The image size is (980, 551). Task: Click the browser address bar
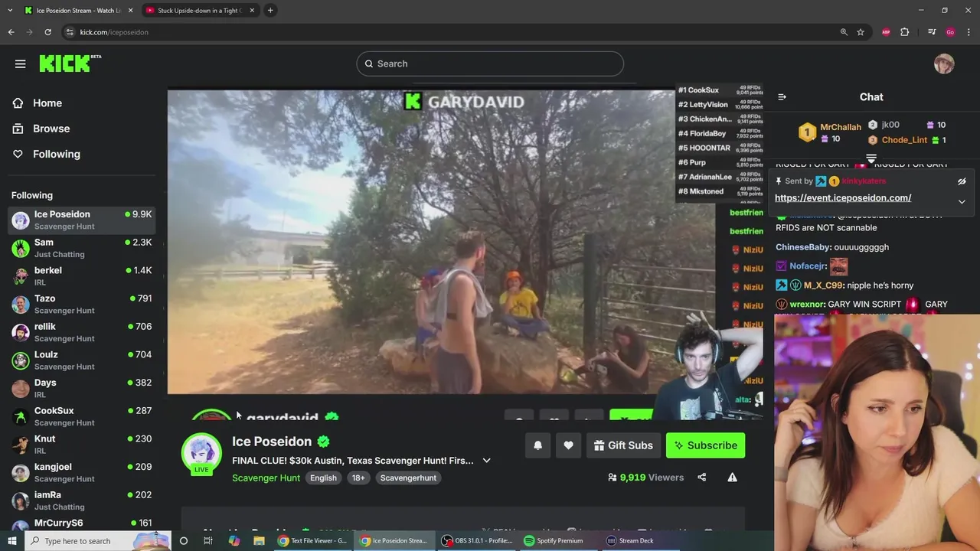pos(452,32)
